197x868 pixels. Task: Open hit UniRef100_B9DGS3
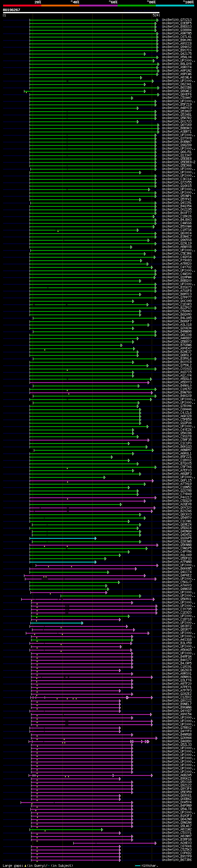177,26
